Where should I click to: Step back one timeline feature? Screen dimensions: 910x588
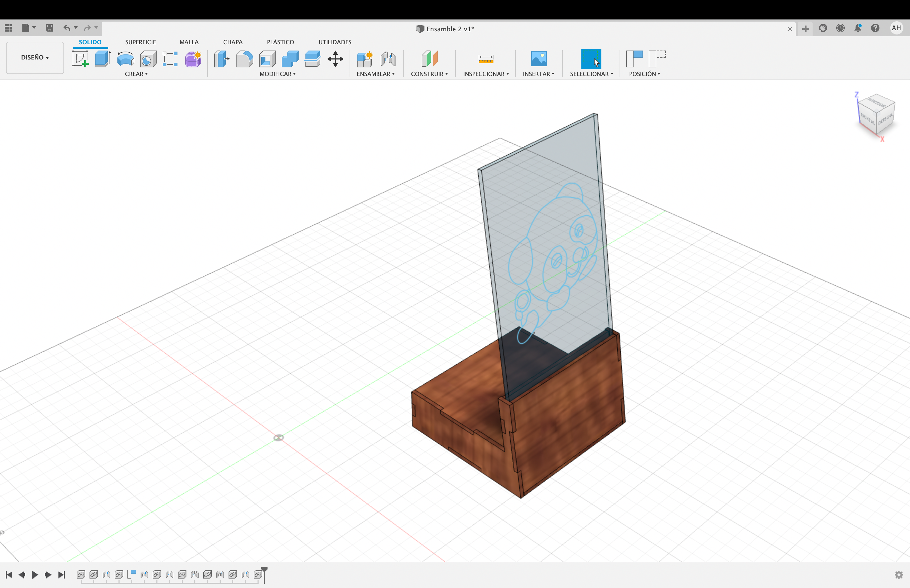[22, 575]
